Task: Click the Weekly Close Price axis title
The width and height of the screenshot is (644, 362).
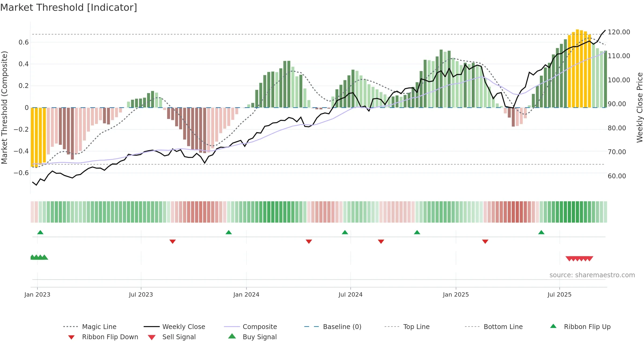Action: [x=640, y=108]
